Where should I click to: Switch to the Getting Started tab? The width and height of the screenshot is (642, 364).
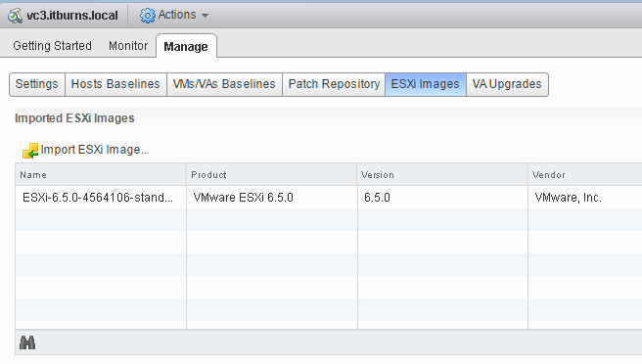click(53, 45)
